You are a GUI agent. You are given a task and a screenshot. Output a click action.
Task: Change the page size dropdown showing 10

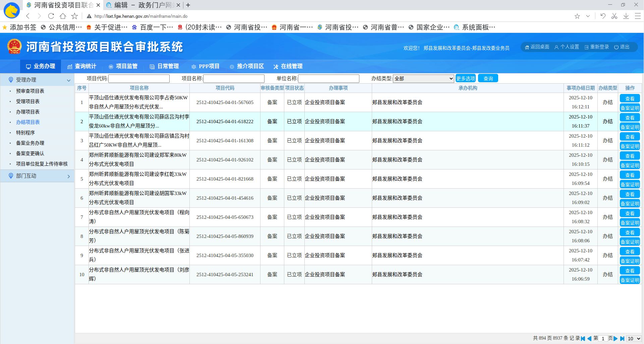[x=633, y=339]
